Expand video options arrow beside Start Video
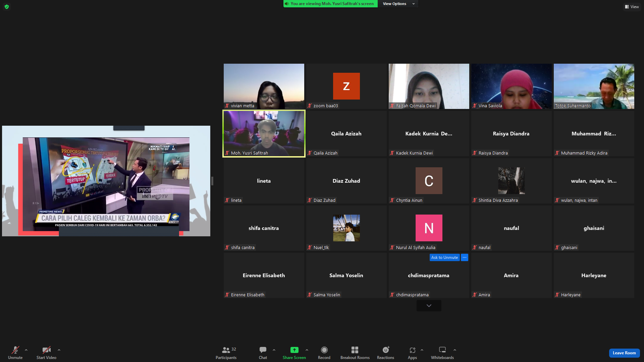The width and height of the screenshot is (644, 362). tap(59, 350)
